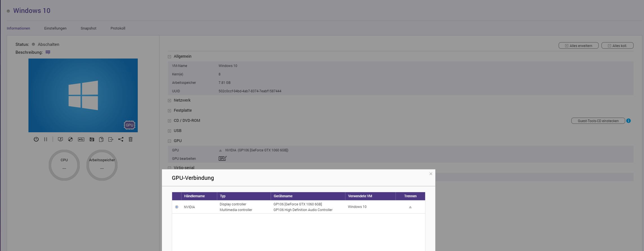Click the Alles erweitern button
644x251 pixels.
tap(578, 46)
